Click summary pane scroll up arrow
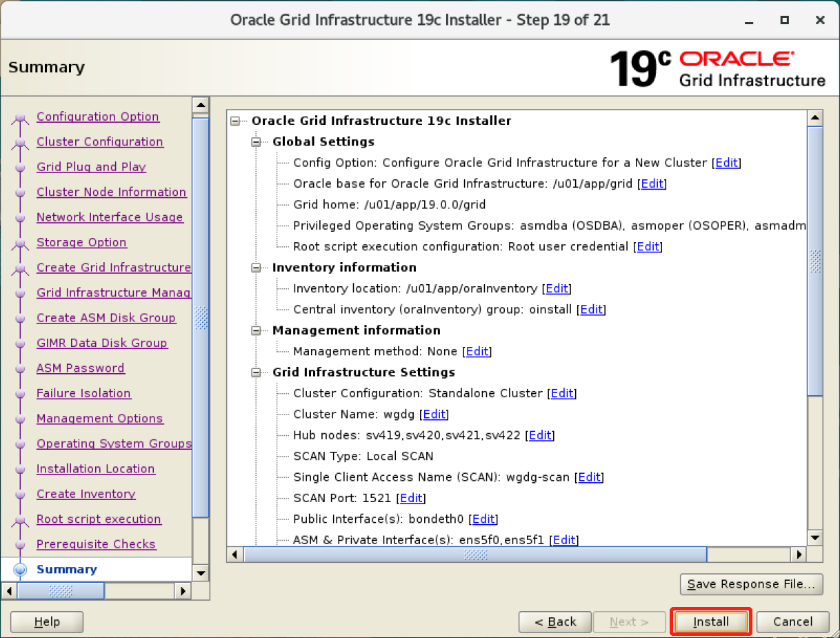This screenshot has width=840, height=638. pos(815,118)
